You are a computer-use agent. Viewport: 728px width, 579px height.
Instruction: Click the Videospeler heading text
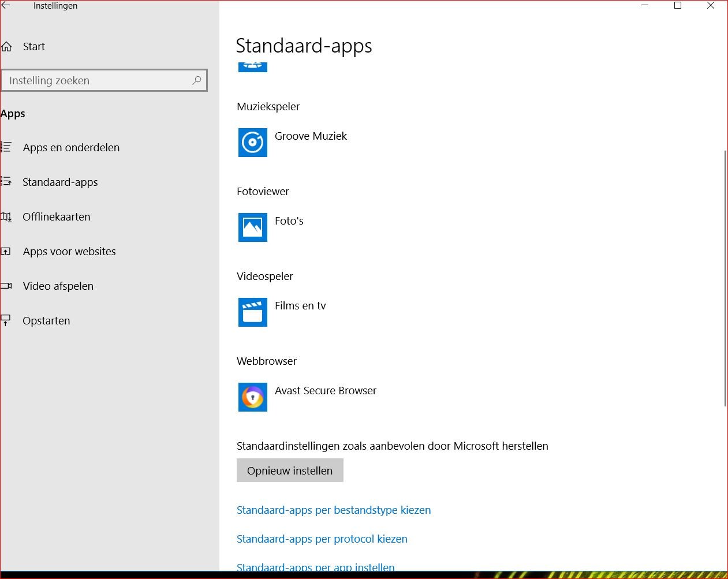click(x=265, y=276)
